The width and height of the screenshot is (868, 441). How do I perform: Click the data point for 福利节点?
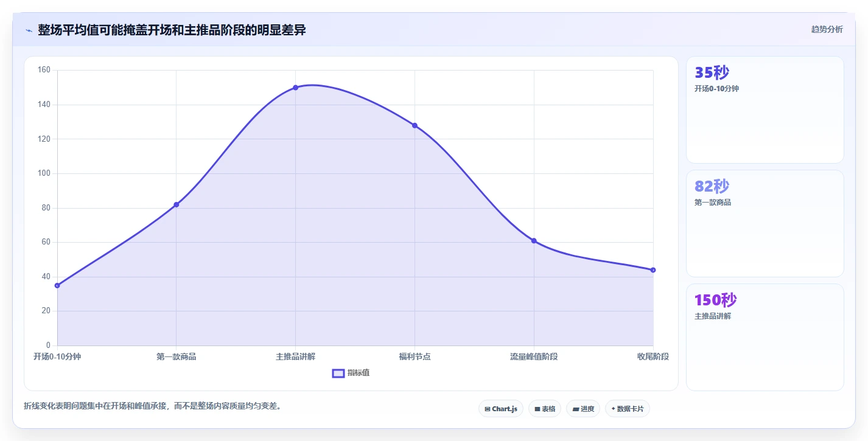(x=415, y=125)
